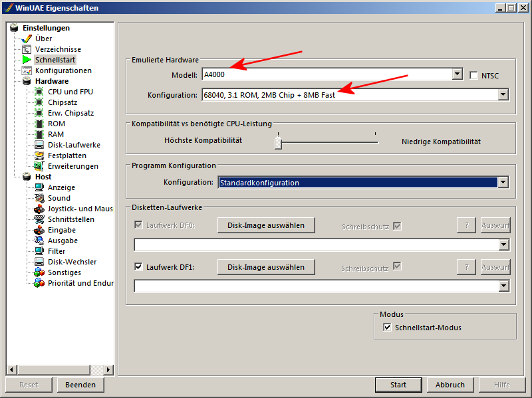The width and height of the screenshot is (532, 398).
Task: Click the Joystick- und Maus icon
Action: click(x=39, y=209)
